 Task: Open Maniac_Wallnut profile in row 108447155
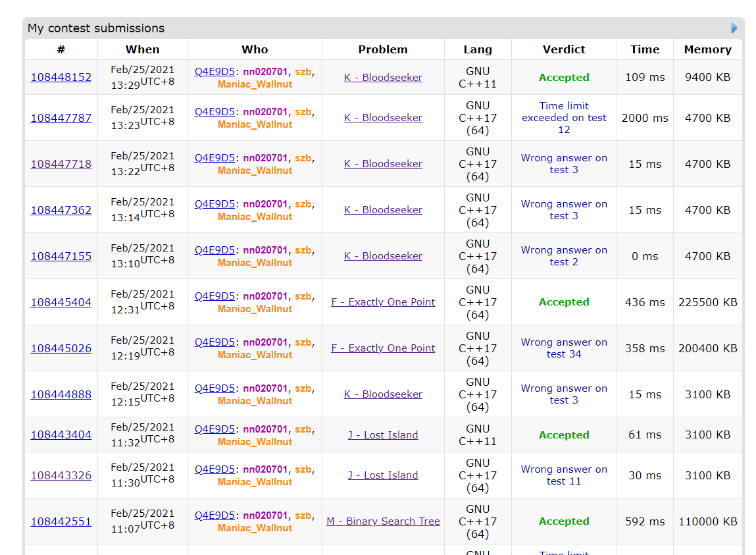point(255,263)
